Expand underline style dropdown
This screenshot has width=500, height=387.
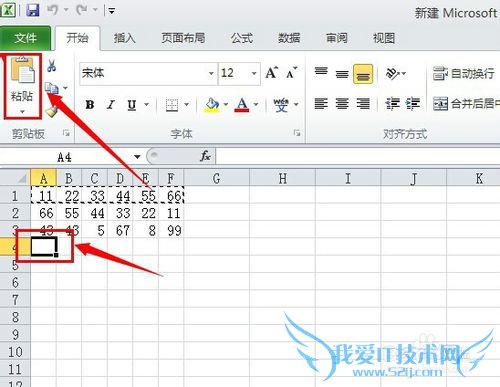146,105
